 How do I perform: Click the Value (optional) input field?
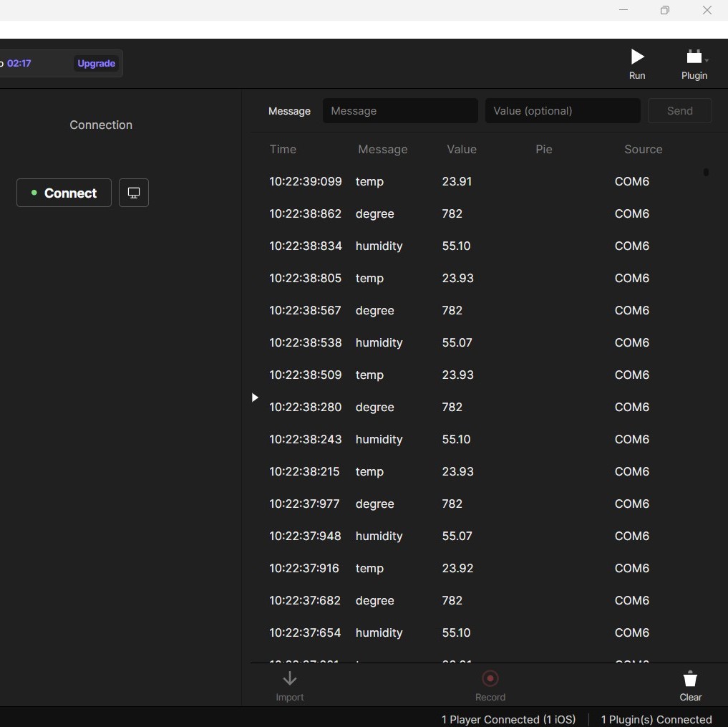563,111
